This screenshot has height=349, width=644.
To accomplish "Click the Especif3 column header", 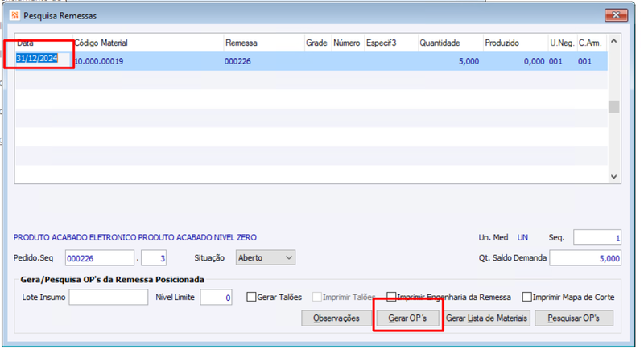I will pyautogui.click(x=390, y=43).
